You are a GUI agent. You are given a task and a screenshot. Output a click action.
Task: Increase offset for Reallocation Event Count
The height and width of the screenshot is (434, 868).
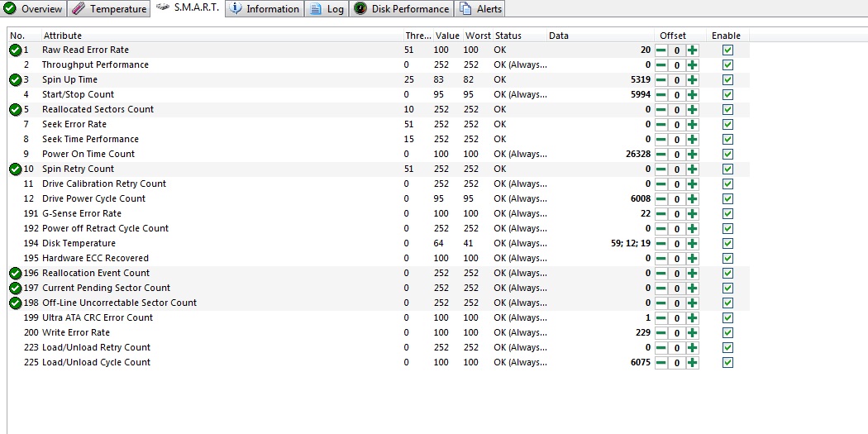692,274
